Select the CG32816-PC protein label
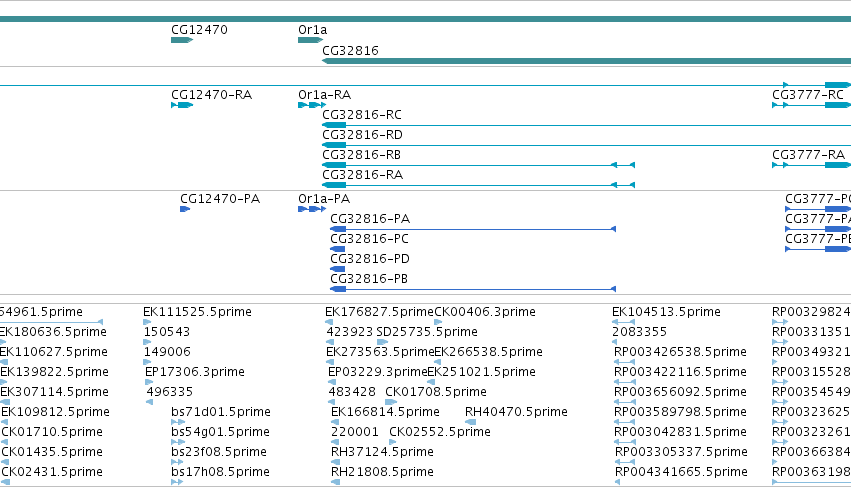Image resolution: width=851 pixels, height=487 pixels. [370, 239]
